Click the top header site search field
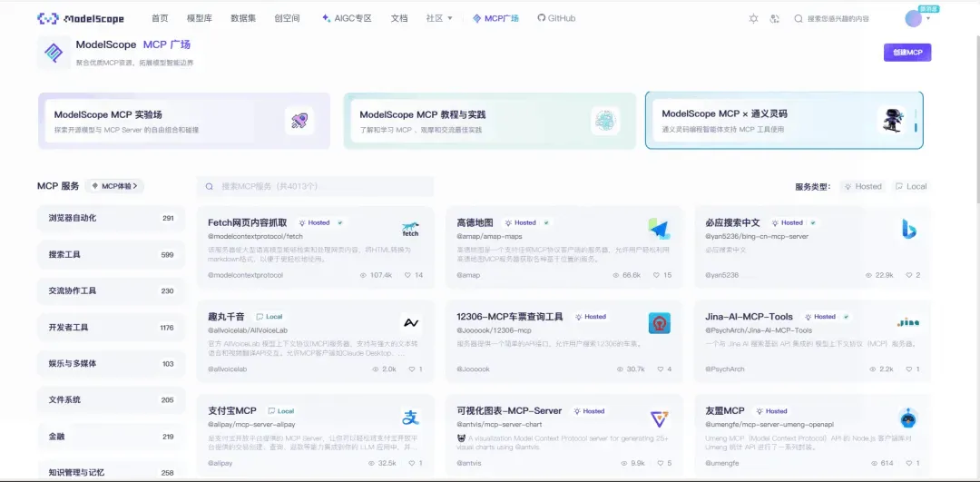Viewport: 980px width, 482px height. (x=838, y=19)
